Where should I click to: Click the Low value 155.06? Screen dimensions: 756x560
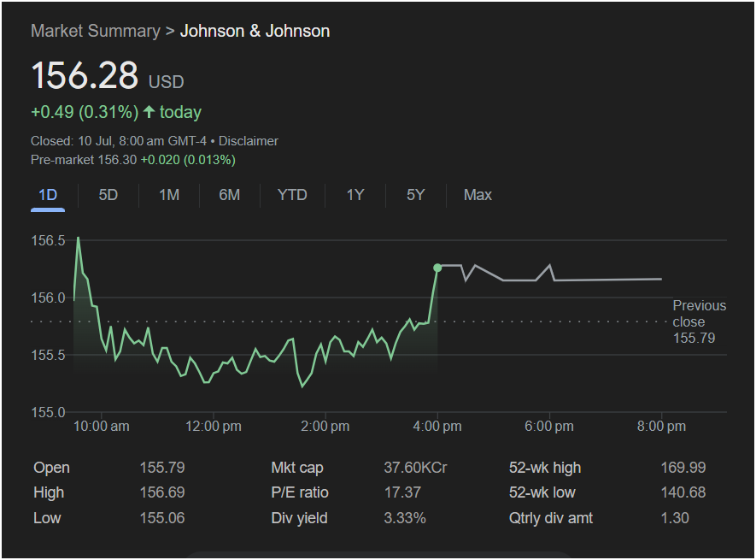pos(162,518)
